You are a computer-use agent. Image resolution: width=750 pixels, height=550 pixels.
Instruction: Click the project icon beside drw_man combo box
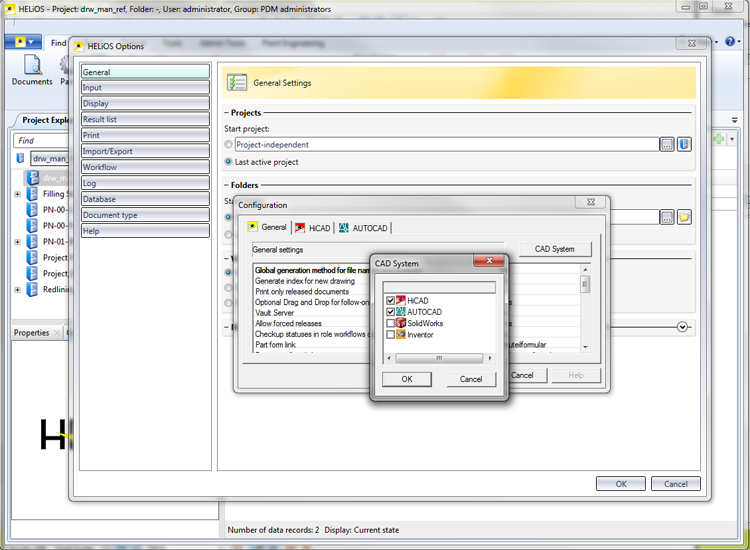tap(20, 158)
